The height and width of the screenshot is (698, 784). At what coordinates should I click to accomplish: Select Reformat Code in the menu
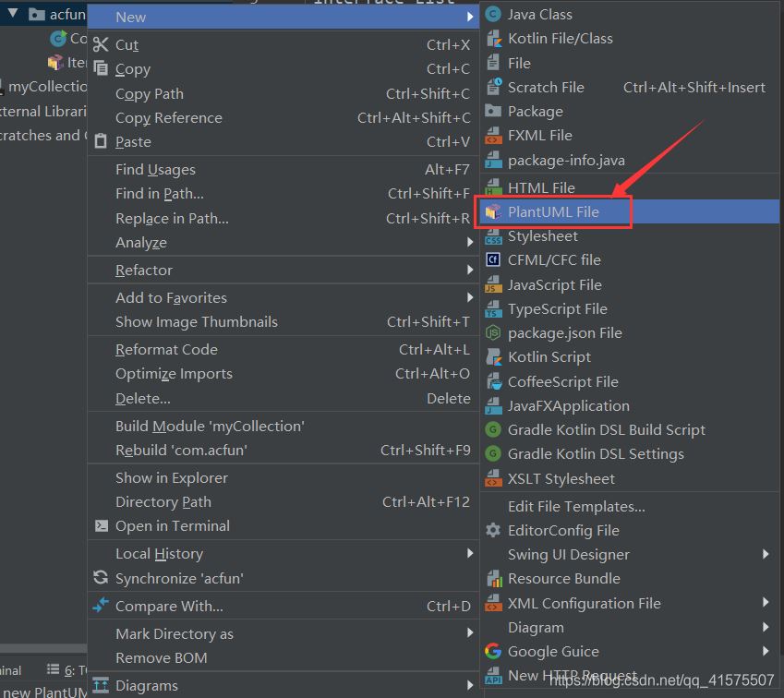[164, 349]
